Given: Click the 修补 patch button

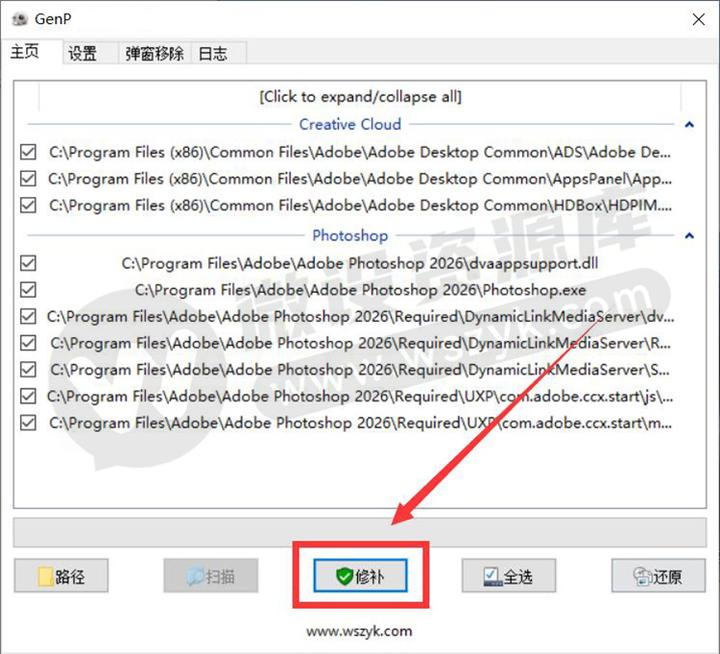Looking at the screenshot, I should click(x=360, y=575).
